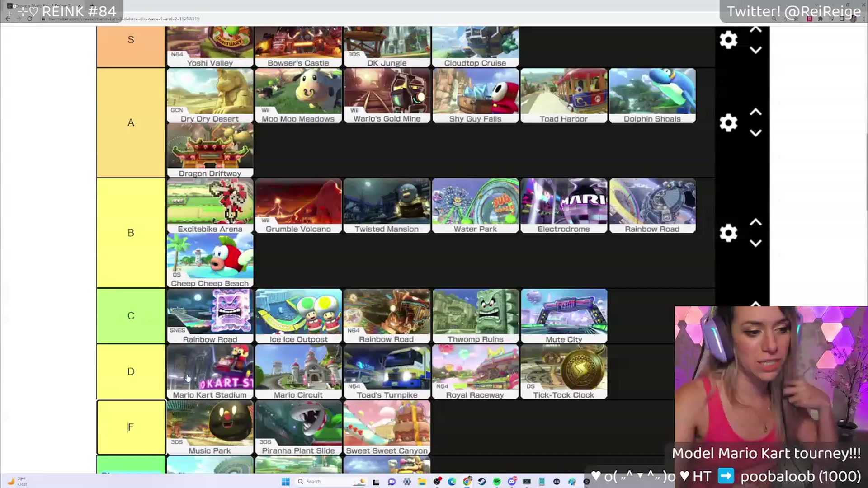
Task: Select the Mute City track card
Action: (564, 316)
